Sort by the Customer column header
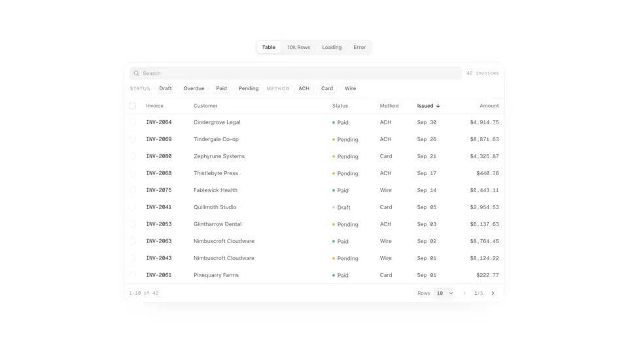Screen dimensions: 628x364 click(x=205, y=106)
